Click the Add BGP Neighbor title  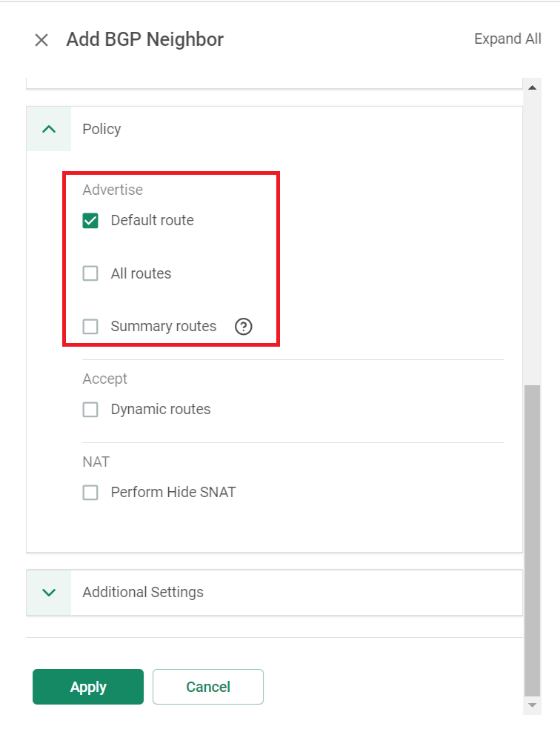[x=145, y=39]
